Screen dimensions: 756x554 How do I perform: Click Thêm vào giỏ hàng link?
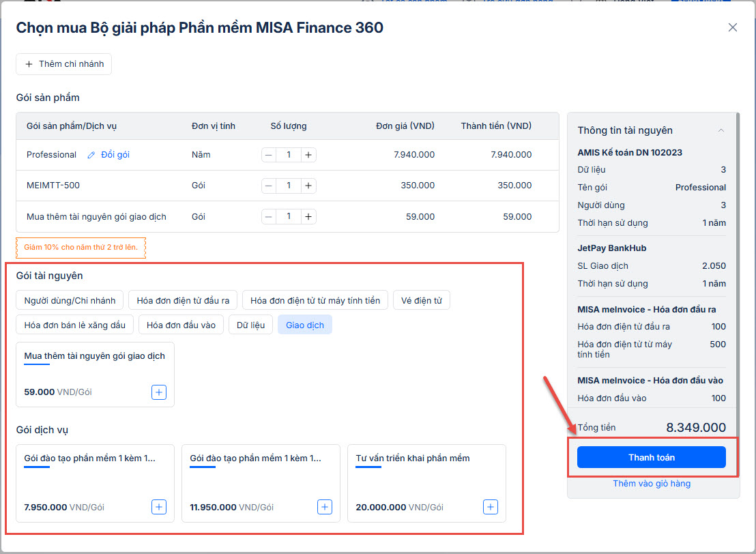[x=651, y=484]
